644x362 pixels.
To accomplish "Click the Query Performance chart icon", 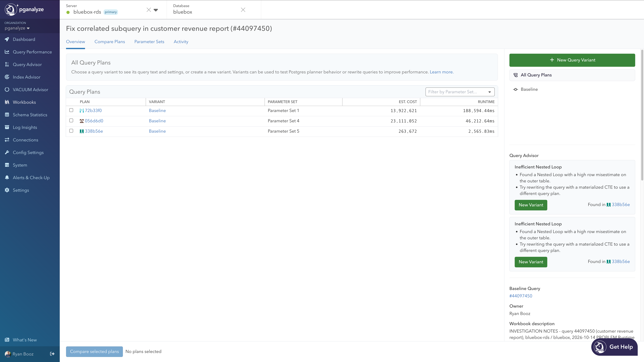I will click(7, 52).
